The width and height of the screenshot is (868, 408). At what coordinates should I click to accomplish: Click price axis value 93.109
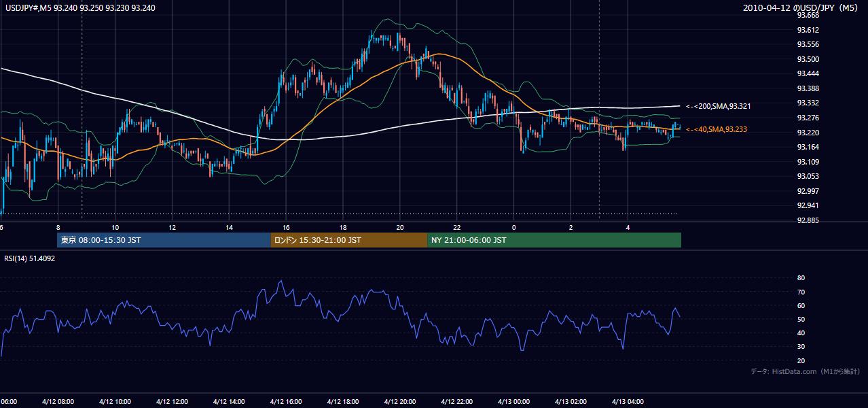pyautogui.click(x=808, y=162)
